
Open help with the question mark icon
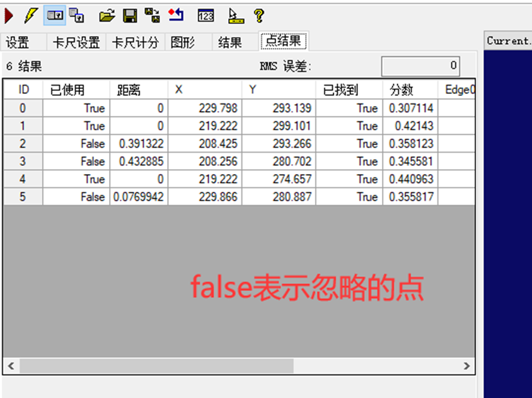tap(259, 16)
